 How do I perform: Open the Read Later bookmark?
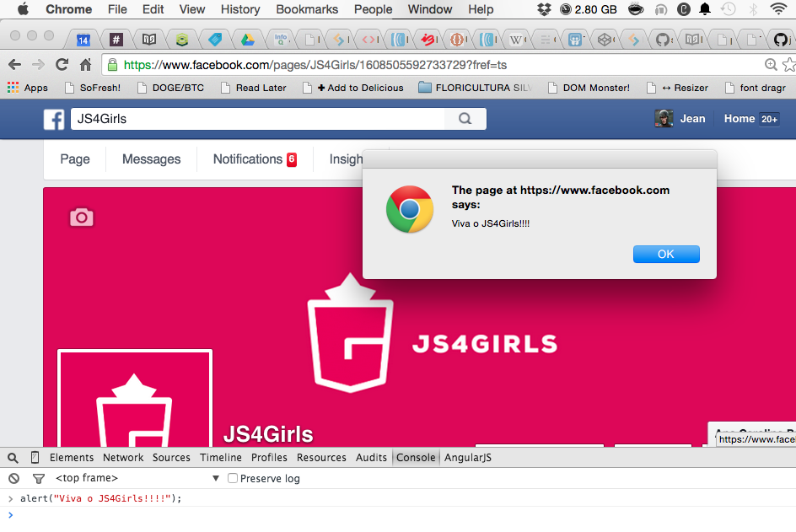click(x=254, y=88)
